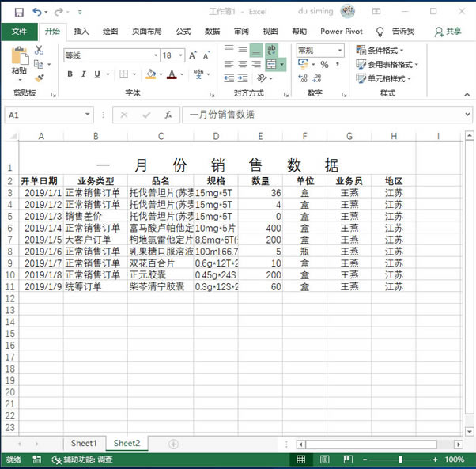Click the phonetic guide wén icon
The width and height of the screenshot is (476, 469).
pos(198,74)
